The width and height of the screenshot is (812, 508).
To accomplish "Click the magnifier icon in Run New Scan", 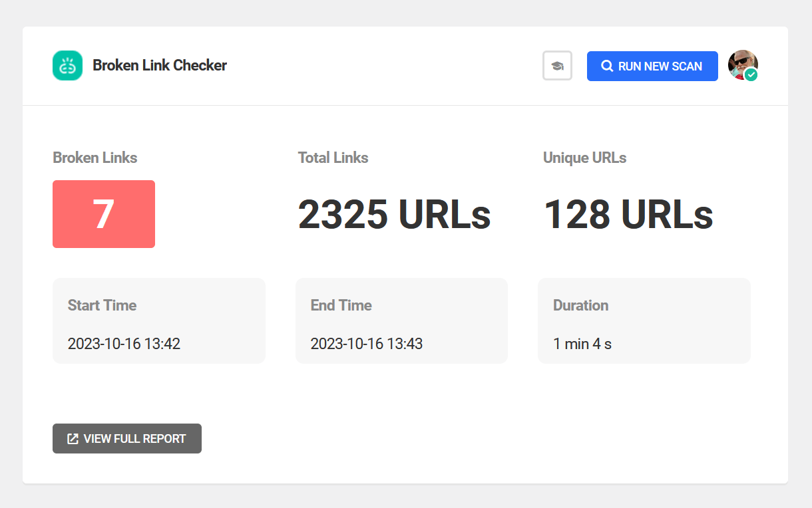I will [607, 66].
